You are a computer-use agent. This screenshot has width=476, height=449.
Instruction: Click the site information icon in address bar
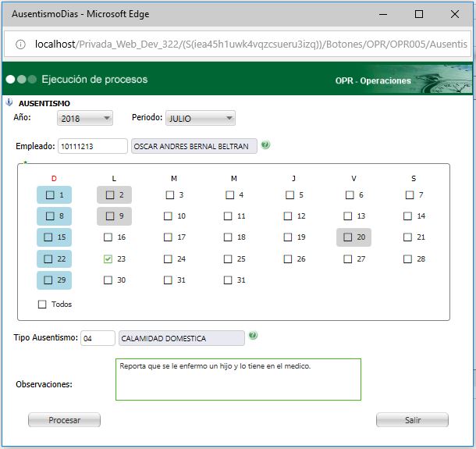pos(20,45)
